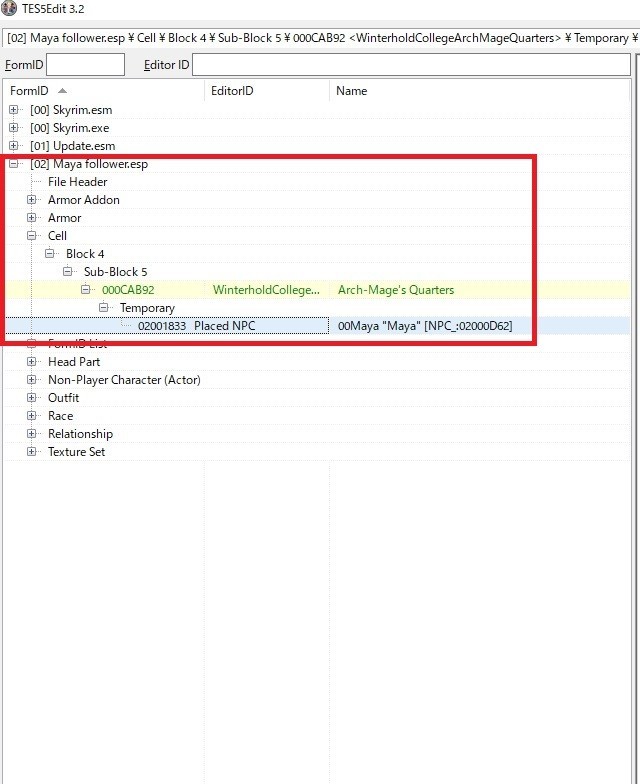This screenshot has height=784, width=640.
Task: Click the TES5Edit title bar icon
Action: point(10,8)
